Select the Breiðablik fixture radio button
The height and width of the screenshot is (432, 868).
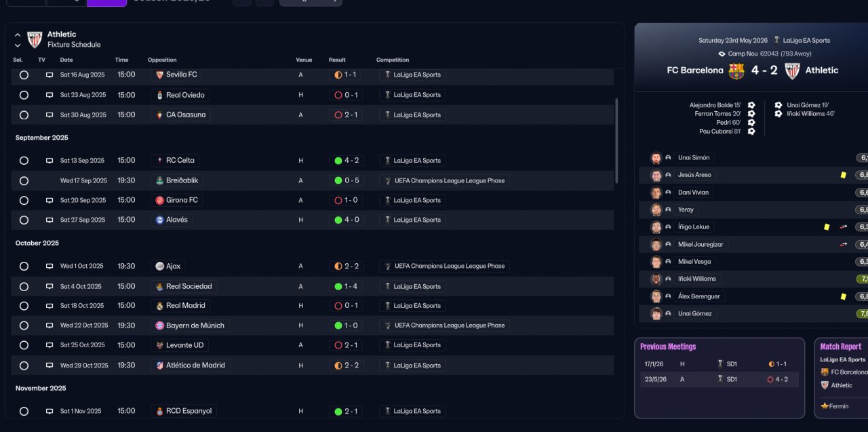click(24, 181)
